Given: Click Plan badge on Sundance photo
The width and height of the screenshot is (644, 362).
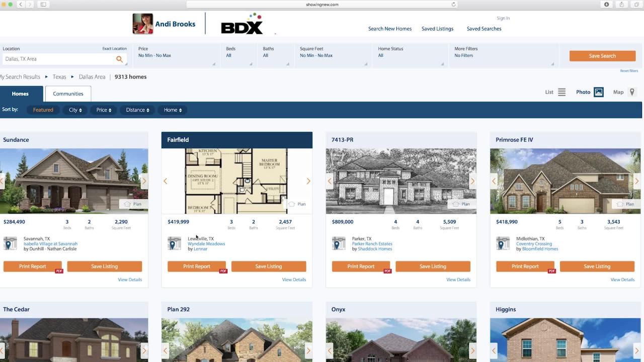Looking at the screenshot, I should pyautogui.click(x=133, y=204).
